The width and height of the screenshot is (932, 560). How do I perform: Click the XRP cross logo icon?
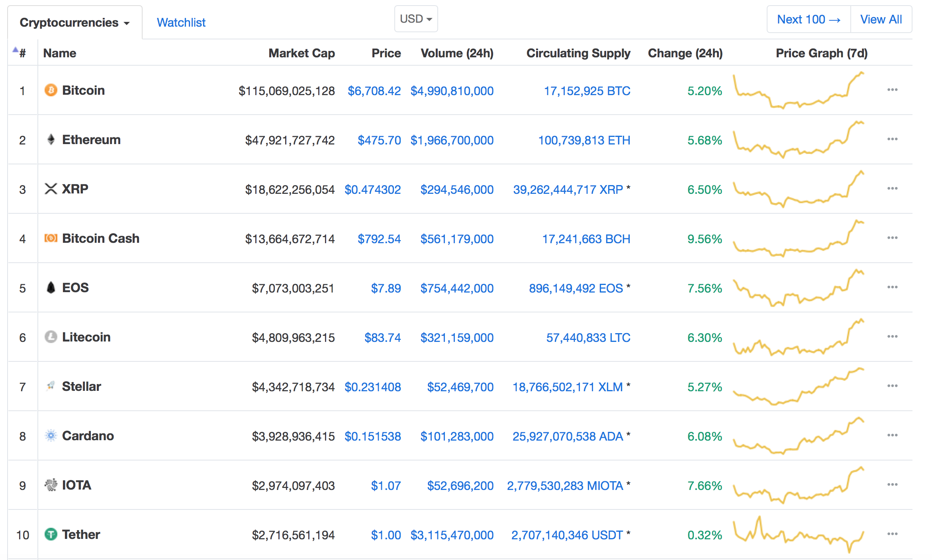[x=51, y=189]
